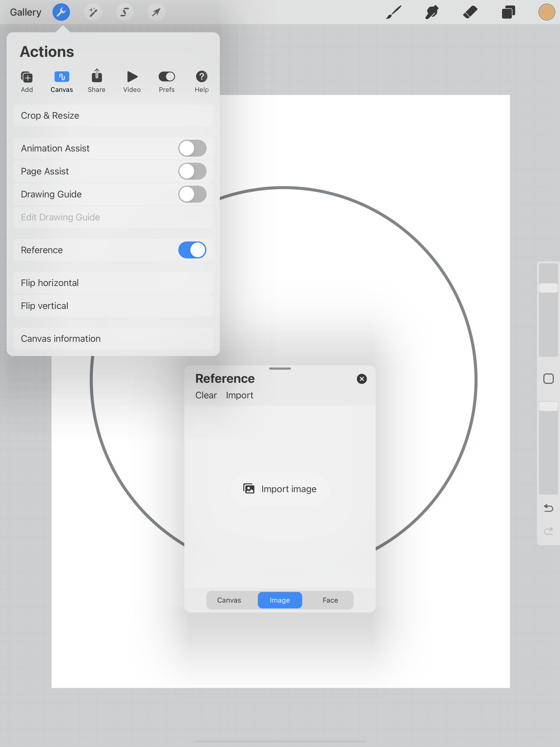Viewport: 560px width, 747px height.
Task: Activate the Transform arrow tool
Action: 156,12
